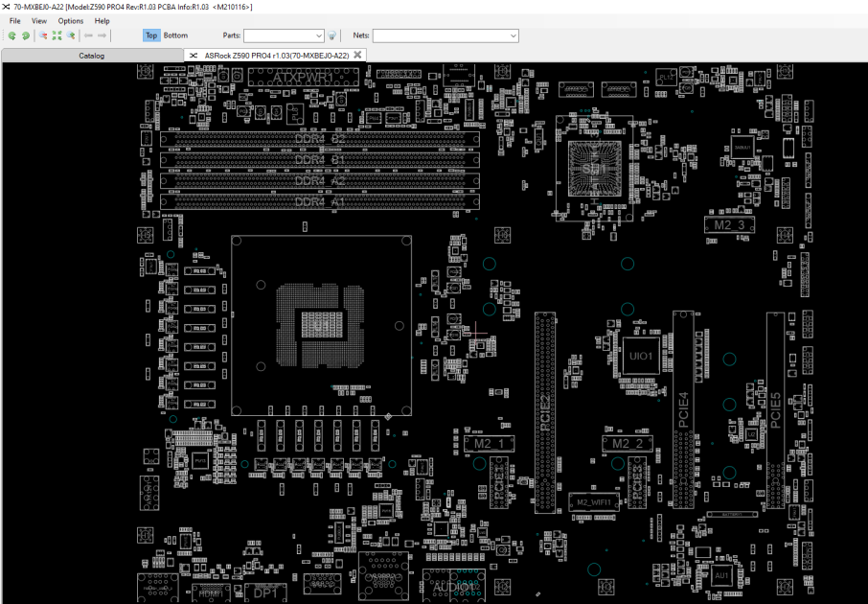Switch the board view to Top side
868x604 pixels.
click(151, 35)
